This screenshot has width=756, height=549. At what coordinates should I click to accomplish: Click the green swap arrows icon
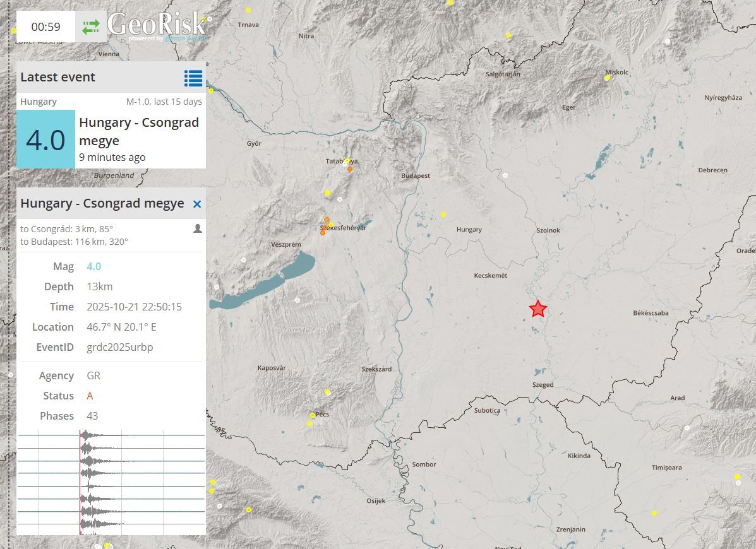tap(91, 27)
